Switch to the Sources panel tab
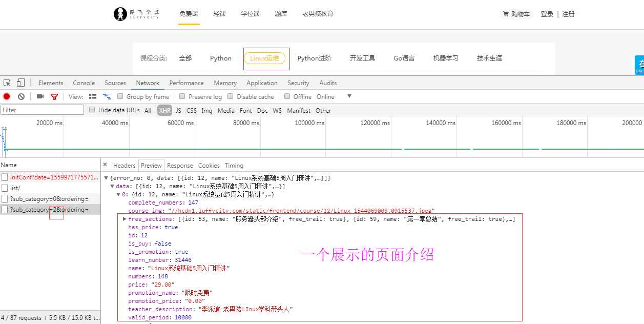This screenshot has width=644, height=324. [x=115, y=83]
